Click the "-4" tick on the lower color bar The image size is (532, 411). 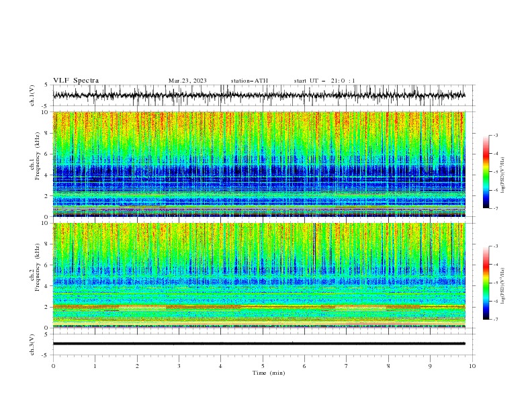pos(495,265)
